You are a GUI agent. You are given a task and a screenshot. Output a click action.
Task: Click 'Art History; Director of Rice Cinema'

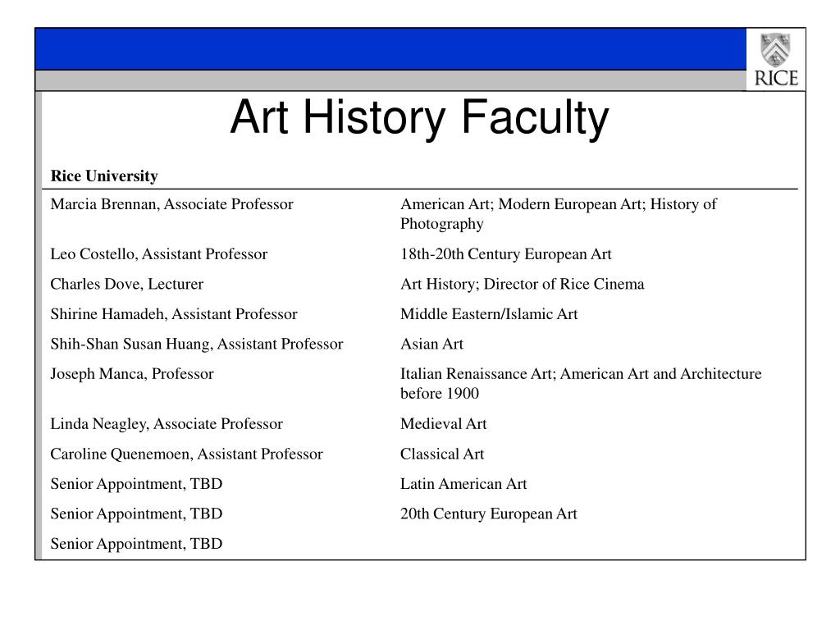[523, 284]
